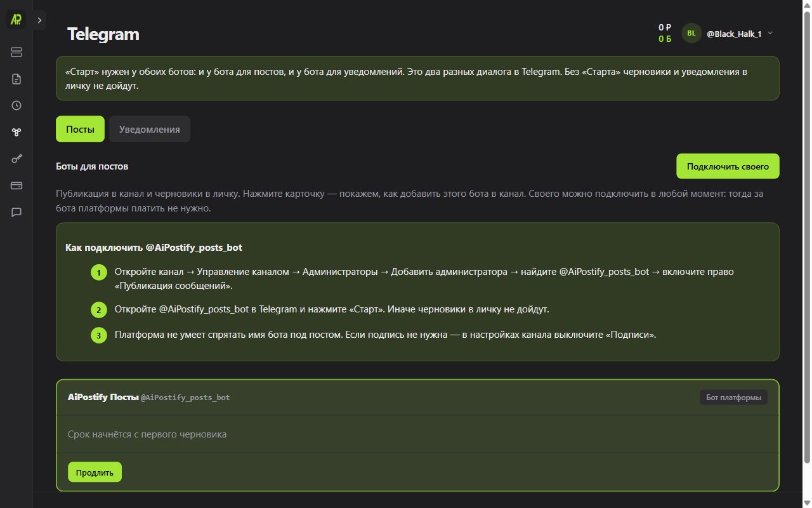Click the AiPostify Посты card title

[103, 397]
